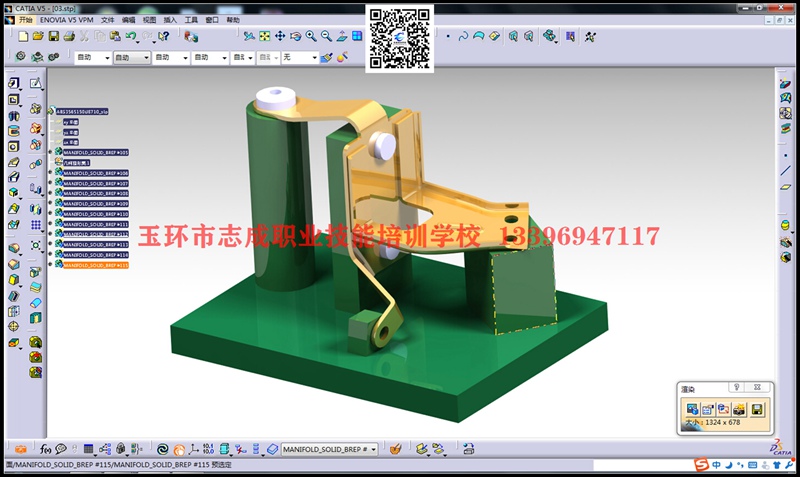
Task: Activate the Fly mode airplane icon
Action: click(x=249, y=36)
